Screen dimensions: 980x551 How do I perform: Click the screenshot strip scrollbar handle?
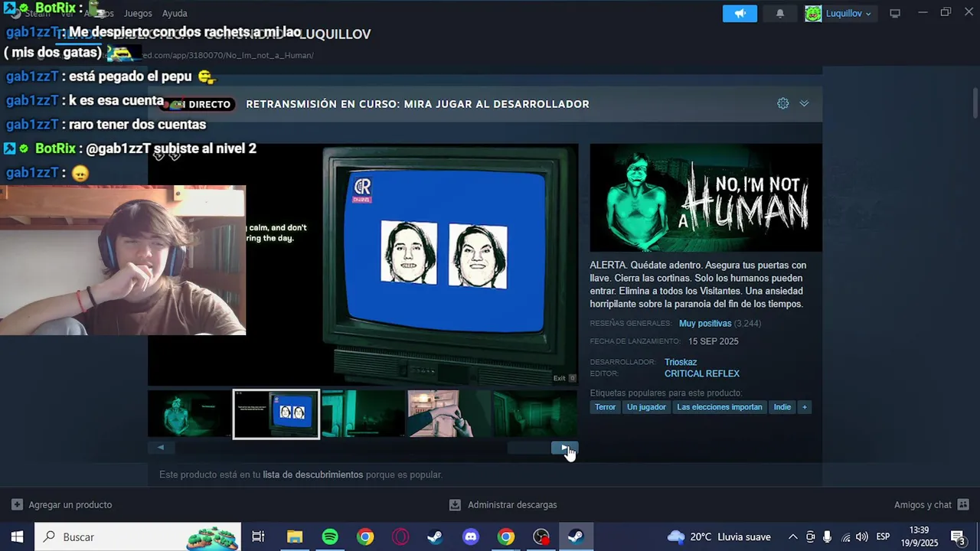[x=529, y=448]
